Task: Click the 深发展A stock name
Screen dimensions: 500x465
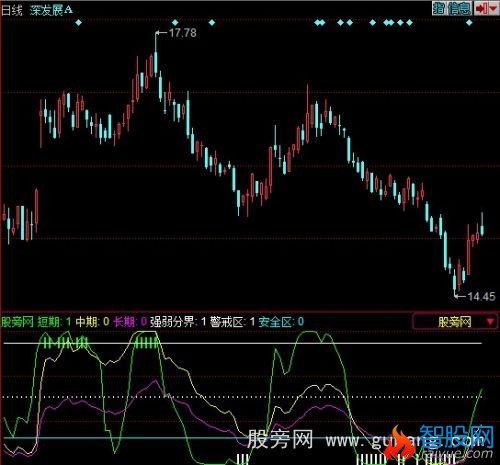Action: (51, 10)
